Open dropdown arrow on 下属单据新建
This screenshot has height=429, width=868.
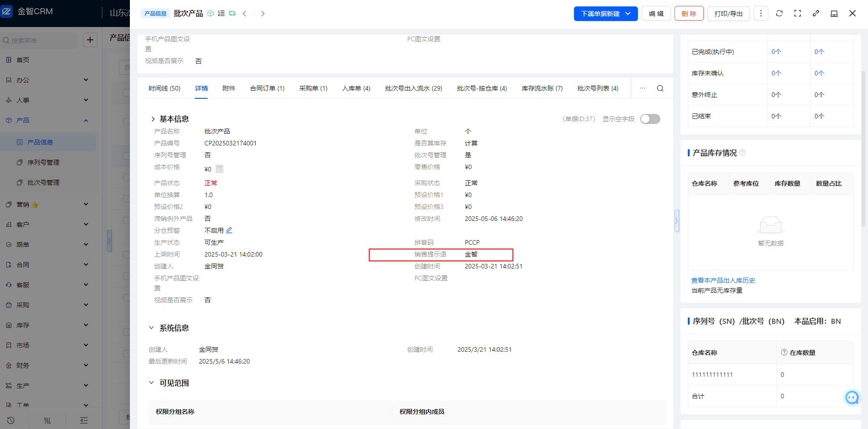click(628, 14)
